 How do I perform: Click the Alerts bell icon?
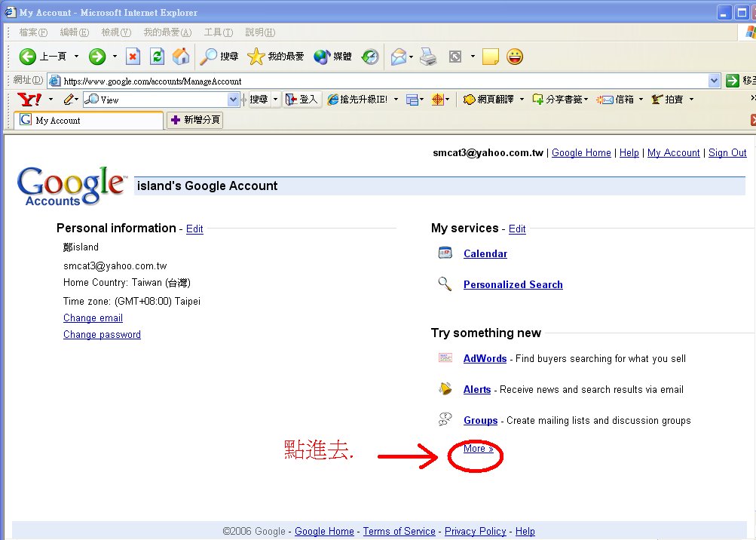click(445, 388)
